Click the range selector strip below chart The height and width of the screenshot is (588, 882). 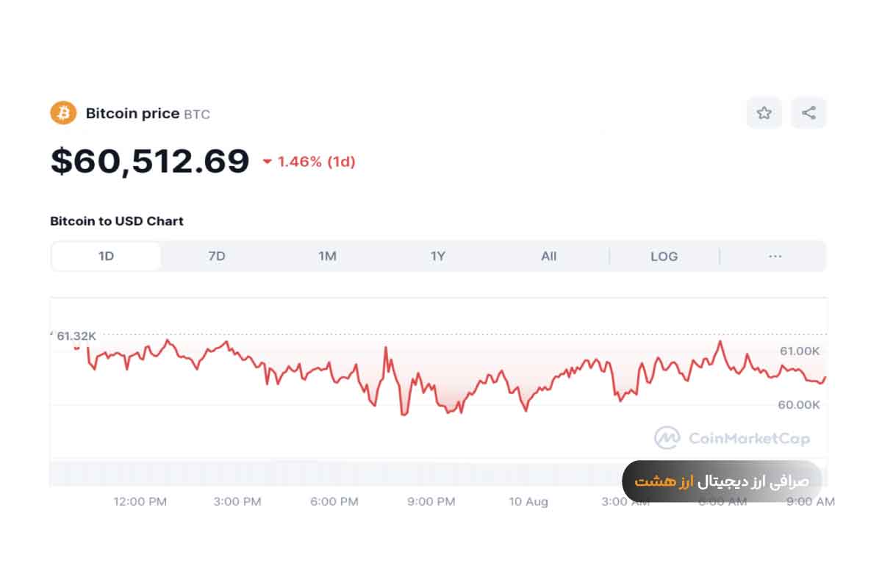pos(438,473)
